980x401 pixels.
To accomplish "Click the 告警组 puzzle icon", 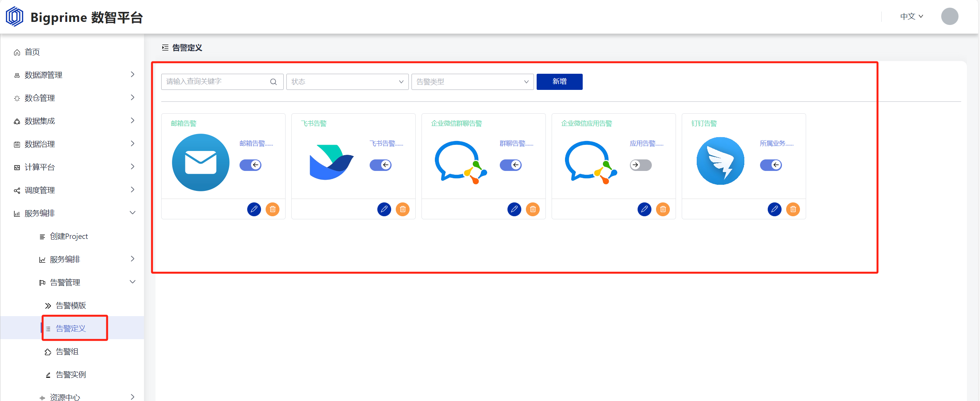I will tap(48, 352).
